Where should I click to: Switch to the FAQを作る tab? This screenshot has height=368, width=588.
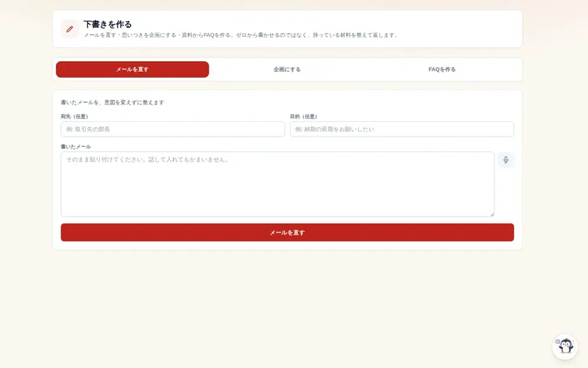pos(442,69)
